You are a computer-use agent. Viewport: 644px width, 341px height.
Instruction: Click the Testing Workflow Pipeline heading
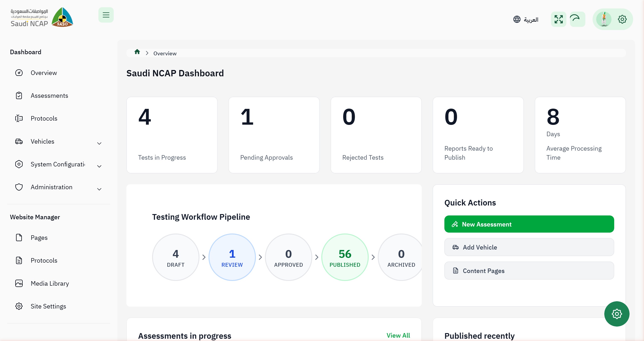click(x=201, y=217)
